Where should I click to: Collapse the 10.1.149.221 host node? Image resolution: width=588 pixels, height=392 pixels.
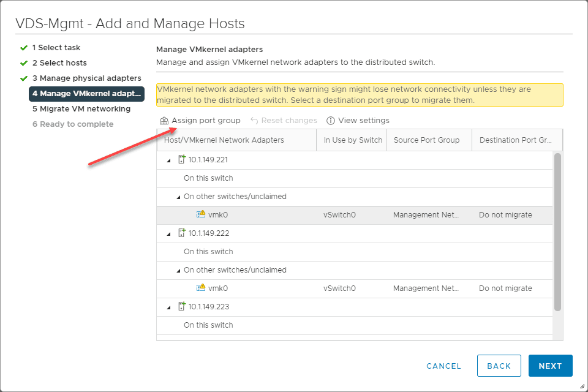pos(168,160)
